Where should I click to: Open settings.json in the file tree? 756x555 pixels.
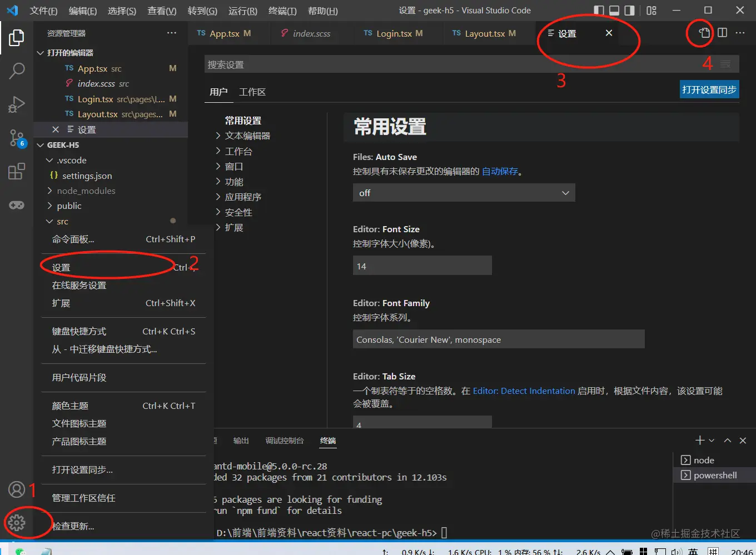pos(111,176)
